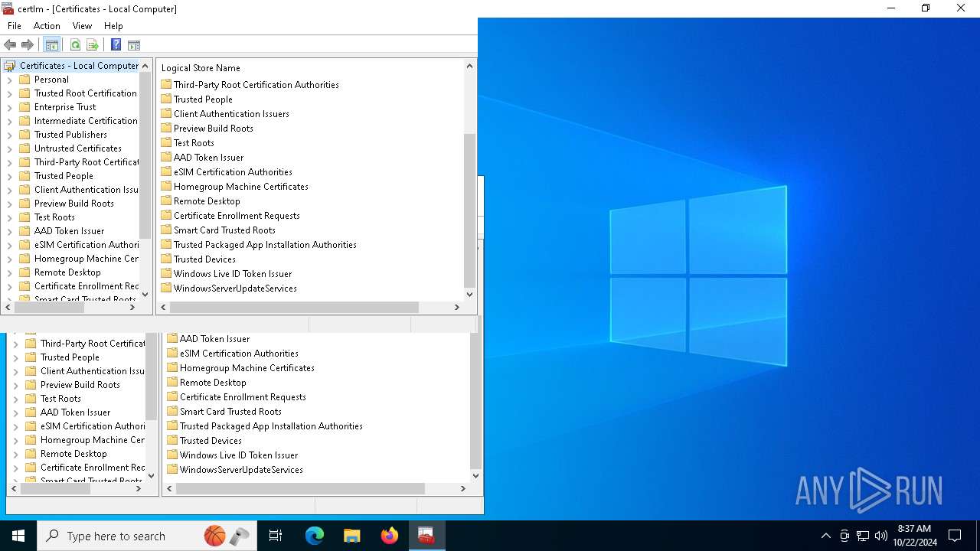The image size is (980, 551).
Task: Expand the Trusted Publishers tree node
Action: (10, 135)
